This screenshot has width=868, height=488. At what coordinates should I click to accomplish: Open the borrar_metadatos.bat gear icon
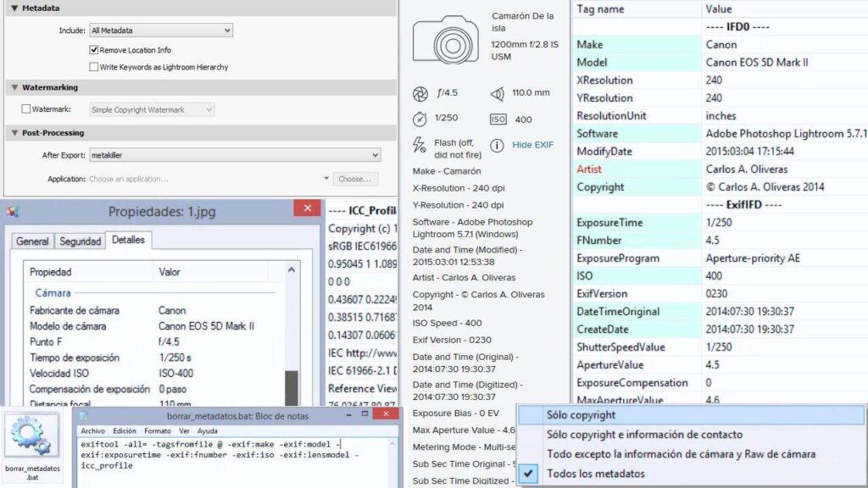(x=31, y=435)
